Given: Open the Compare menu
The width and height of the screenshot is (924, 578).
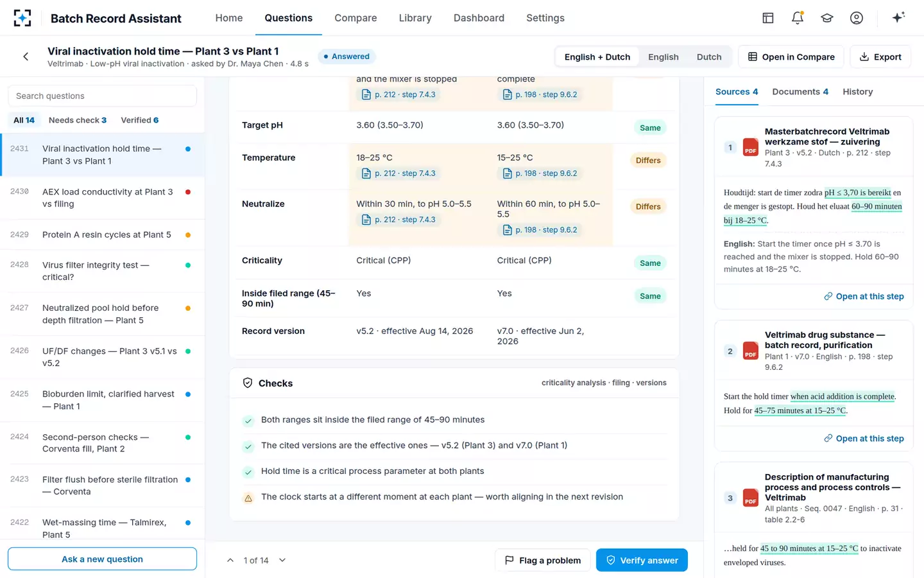Looking at the screenshot, I should point(355,18).
